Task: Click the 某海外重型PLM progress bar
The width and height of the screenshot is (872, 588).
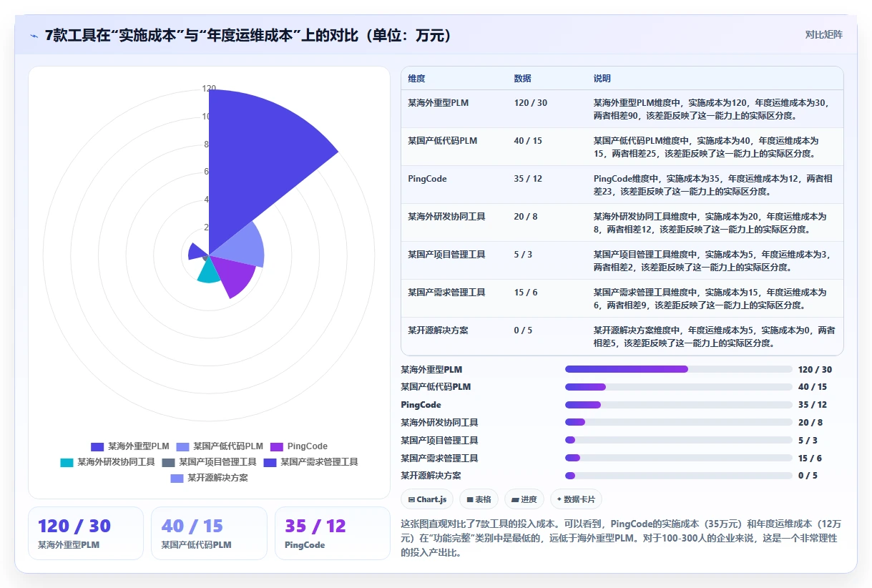Action: pyautogui.click(x=678, y=369)
